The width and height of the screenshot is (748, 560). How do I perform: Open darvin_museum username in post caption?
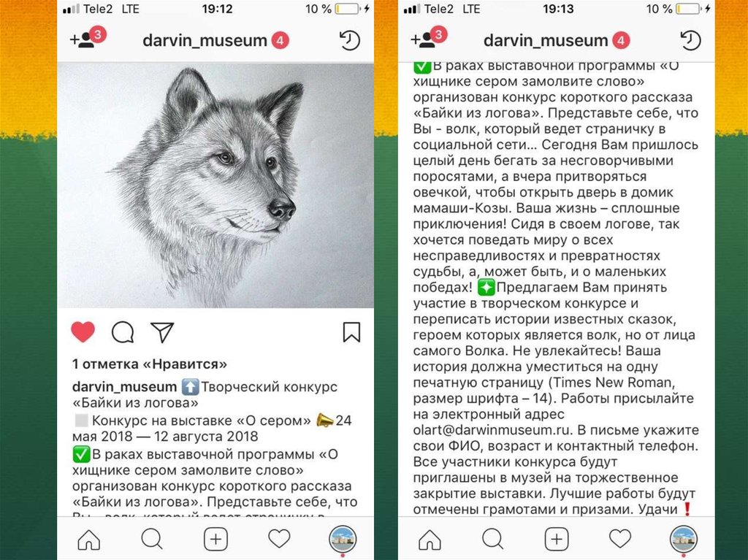124,386
